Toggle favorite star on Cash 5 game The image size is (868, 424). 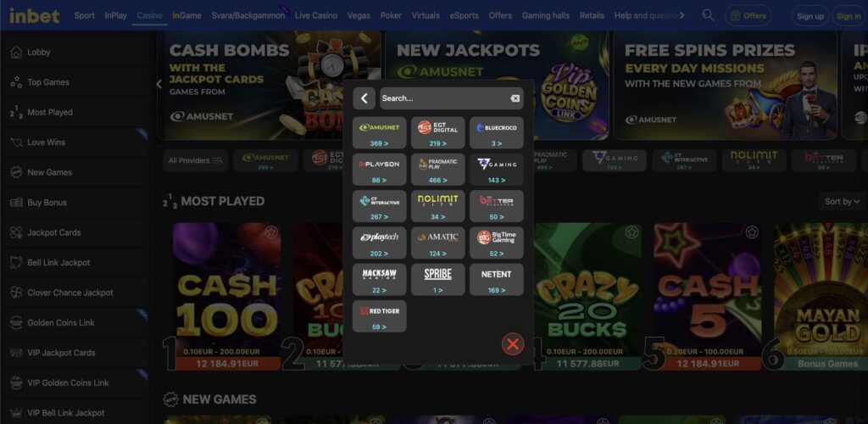point(751,232)
